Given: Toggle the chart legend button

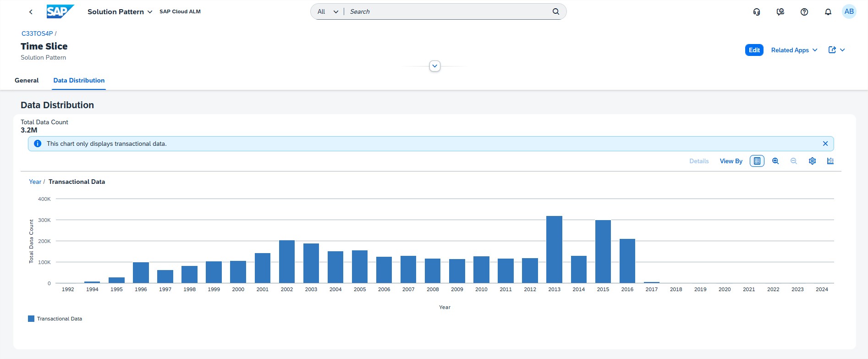Looking at the screenshot, I should 757,161.
